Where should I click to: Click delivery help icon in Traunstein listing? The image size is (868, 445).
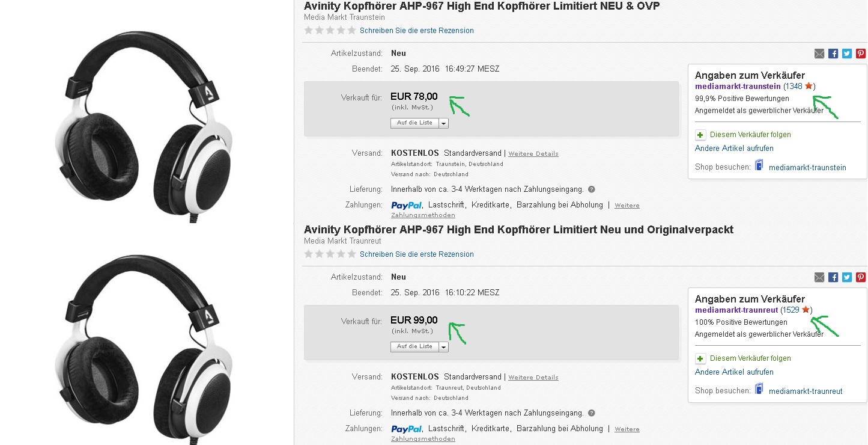[x=592, y=189]
